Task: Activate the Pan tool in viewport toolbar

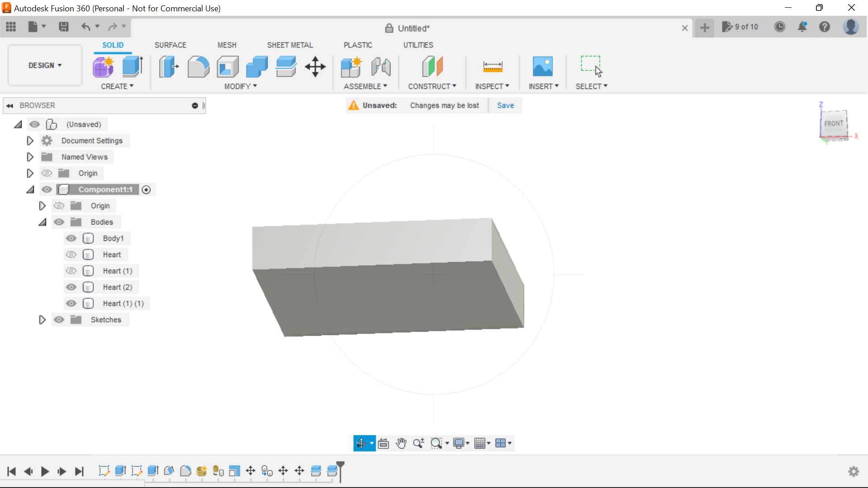Action: tap(401, 443)
